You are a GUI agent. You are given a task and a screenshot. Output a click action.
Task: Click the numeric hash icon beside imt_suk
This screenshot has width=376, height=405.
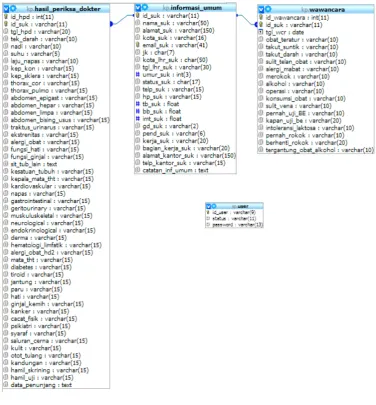pyautogui.click(x=138, y=118)
